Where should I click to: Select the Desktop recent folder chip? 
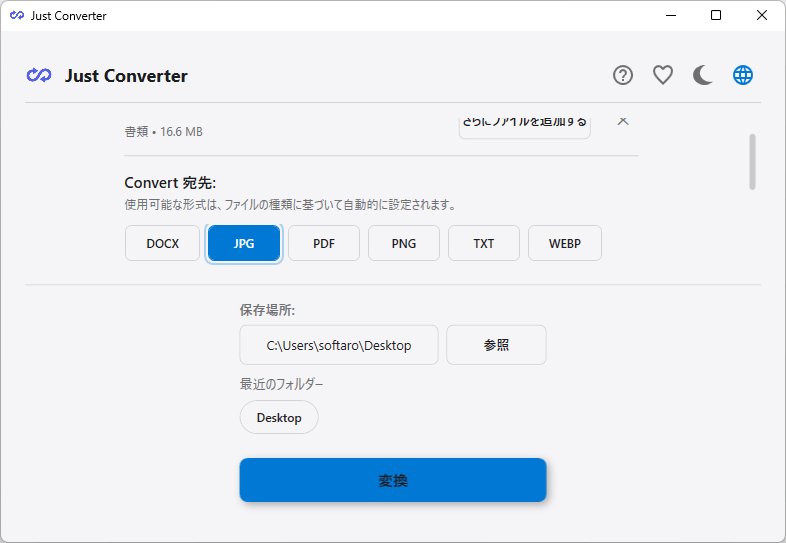(x=279, y=417)
